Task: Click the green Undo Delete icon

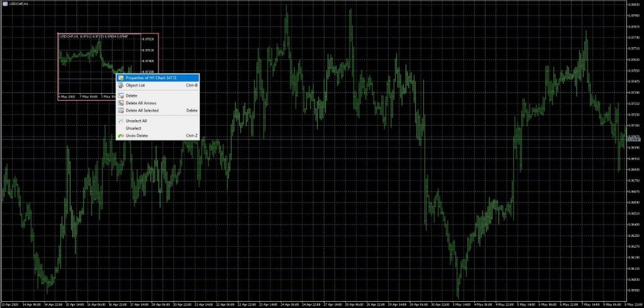Action: click(121, 136)
